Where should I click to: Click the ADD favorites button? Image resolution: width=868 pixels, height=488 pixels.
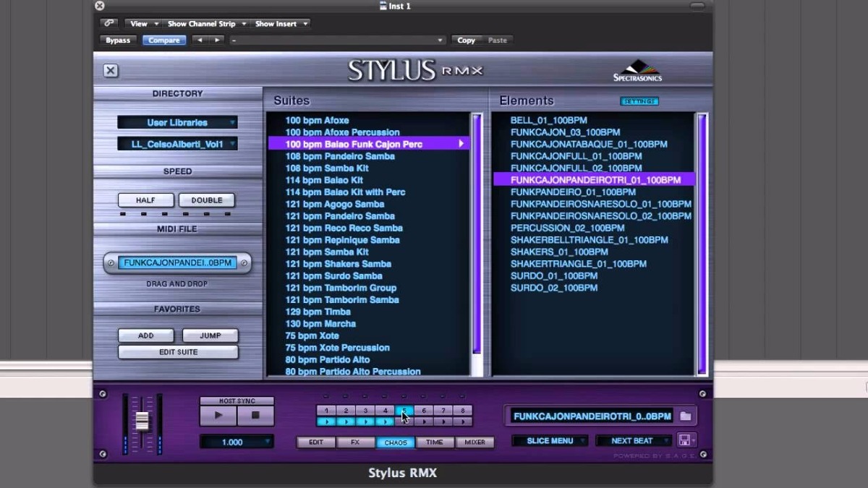pyautogui.click(x=146, y=335)
